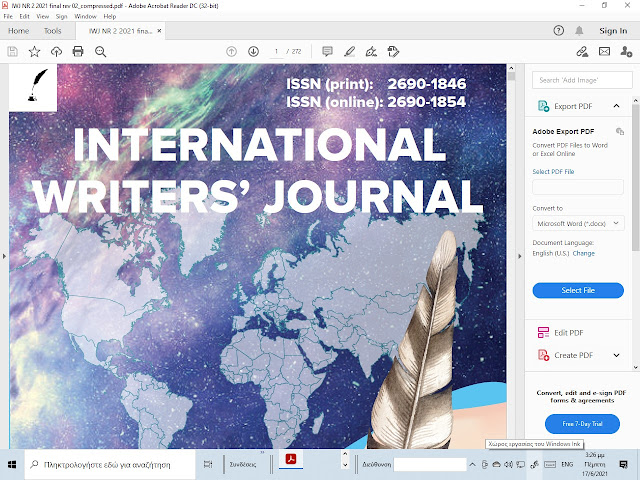Open the Action Center notification icon

(x=623, y=464)
